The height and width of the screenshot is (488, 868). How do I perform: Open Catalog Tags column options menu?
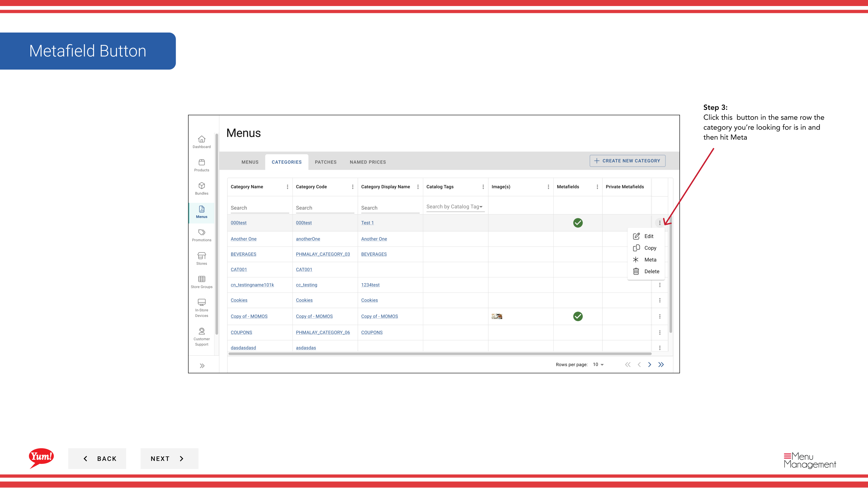coord(483,186)
